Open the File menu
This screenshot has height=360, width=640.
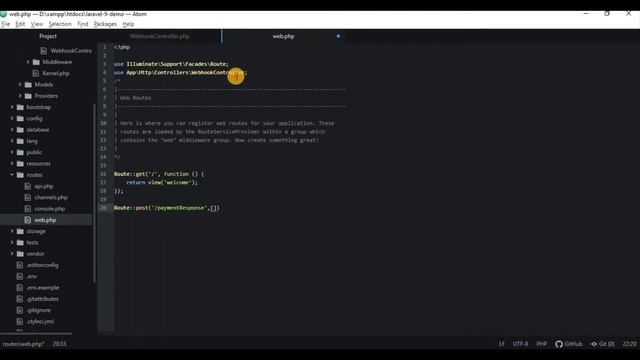(6, 24)
